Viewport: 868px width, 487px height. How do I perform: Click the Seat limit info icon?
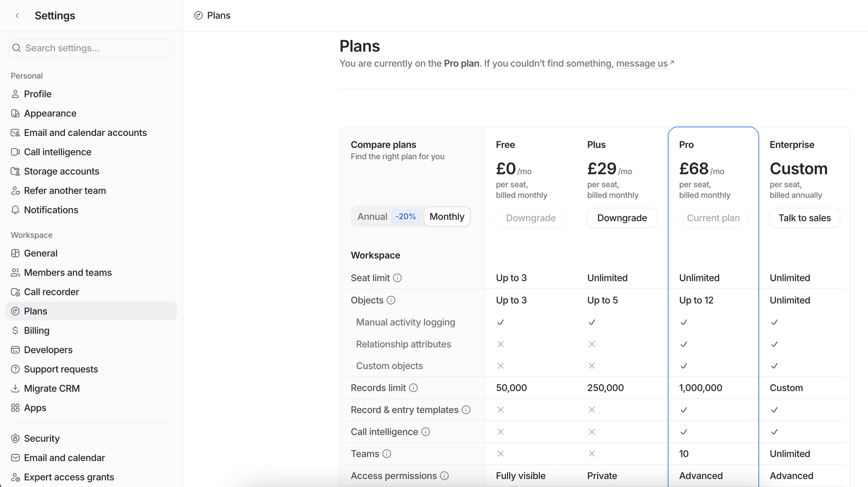397,278
